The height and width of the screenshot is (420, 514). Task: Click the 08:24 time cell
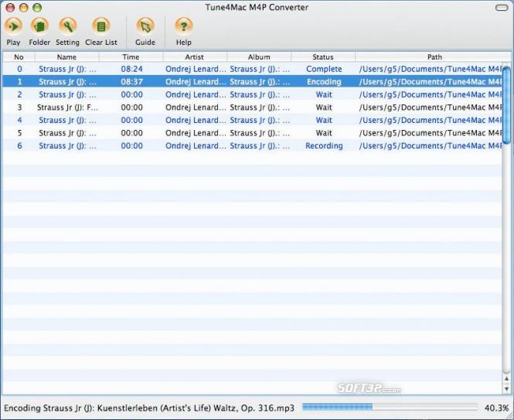point(131,69)
